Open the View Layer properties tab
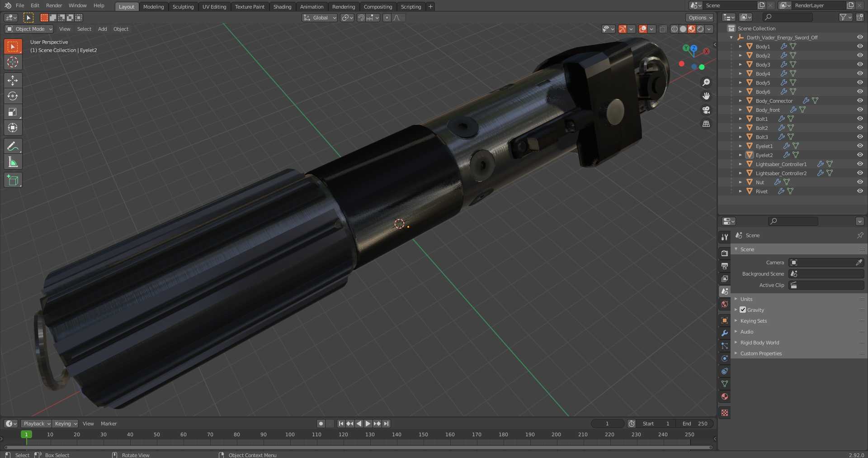This screenshot has width=868, height=458. click(725, 279)
